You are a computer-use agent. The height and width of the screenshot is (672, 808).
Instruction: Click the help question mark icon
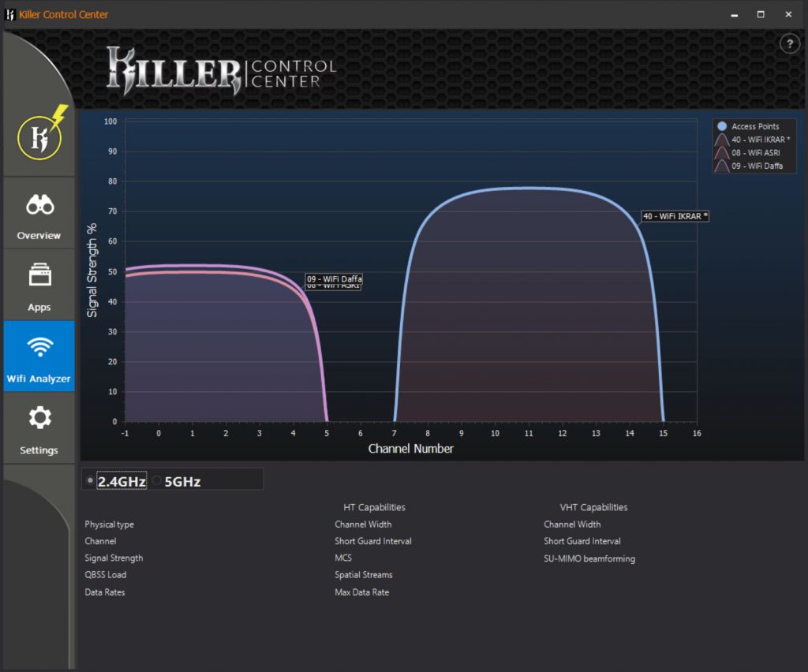pos(789,44)
